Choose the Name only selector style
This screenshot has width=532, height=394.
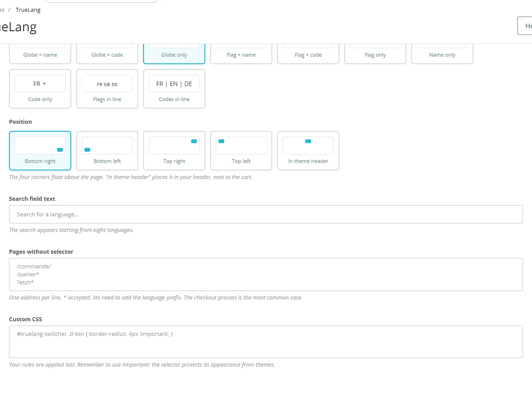[x=442, y=54]
